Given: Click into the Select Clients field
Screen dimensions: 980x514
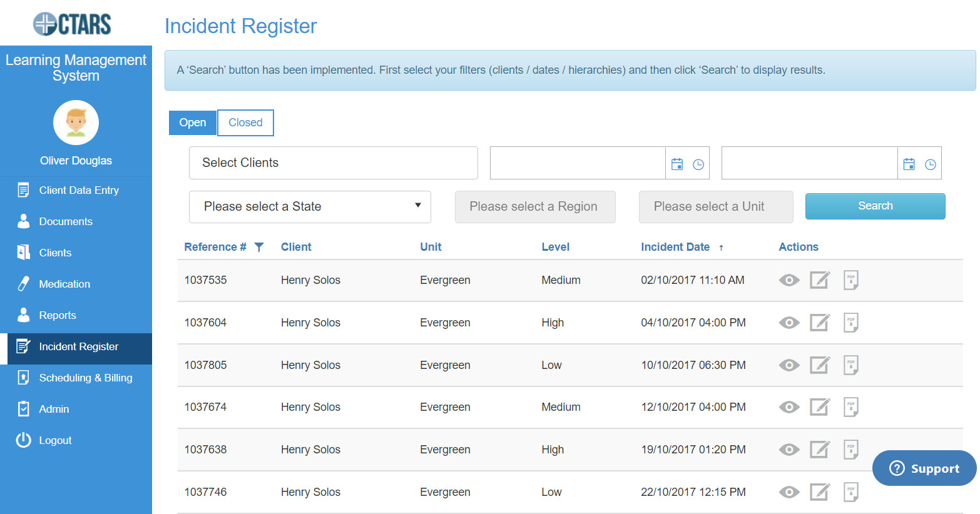Looking at the screenshot, I should point(333,163).
